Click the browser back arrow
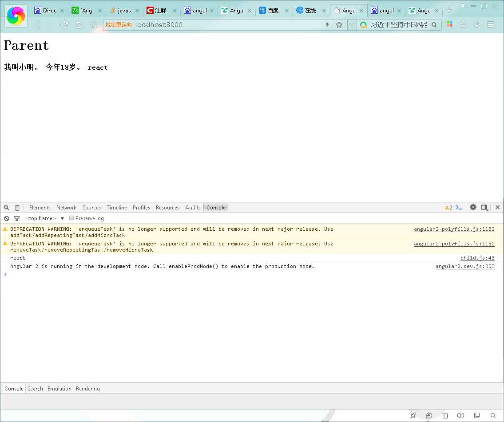This screenshot has width=504, height=422. click(37, 25)
